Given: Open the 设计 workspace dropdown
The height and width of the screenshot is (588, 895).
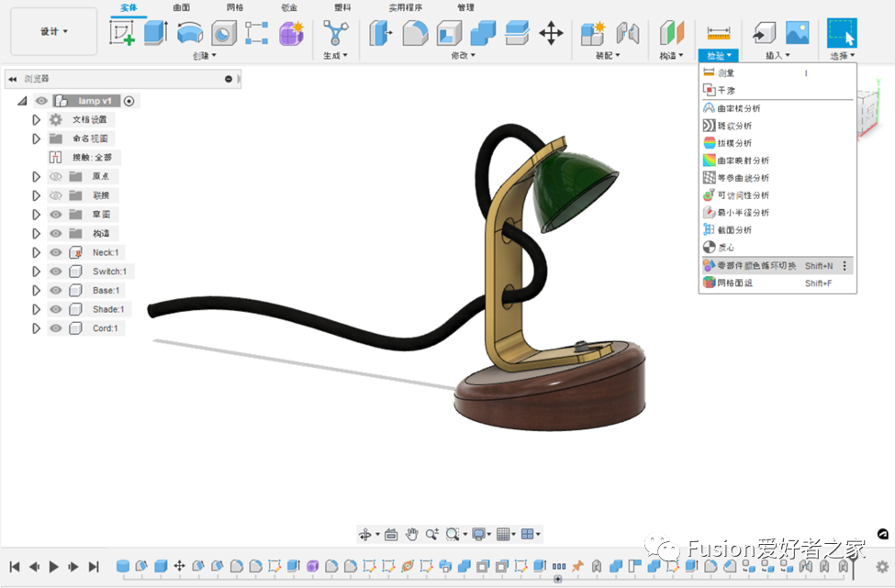Looking at the screenshot, I should coord(53,32).
